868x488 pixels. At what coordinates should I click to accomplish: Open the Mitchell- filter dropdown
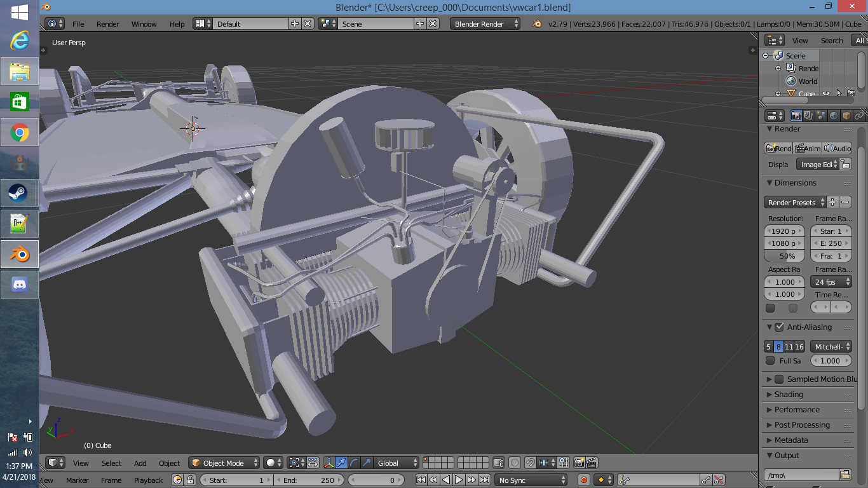[x=831, y=347]
